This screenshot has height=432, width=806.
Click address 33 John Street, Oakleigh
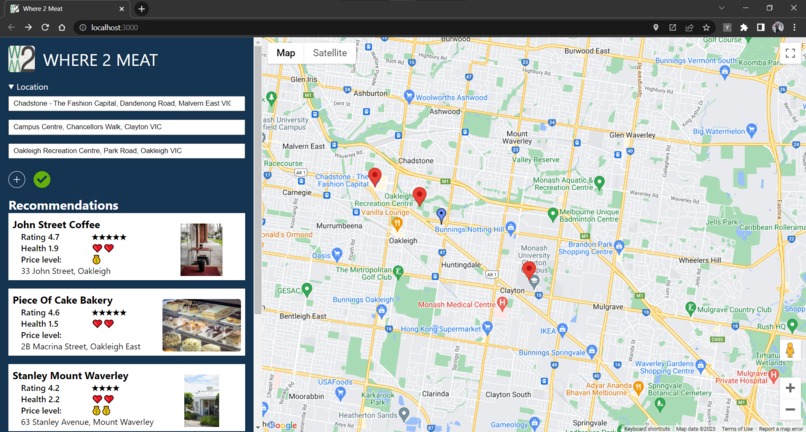tap(66, 271)
